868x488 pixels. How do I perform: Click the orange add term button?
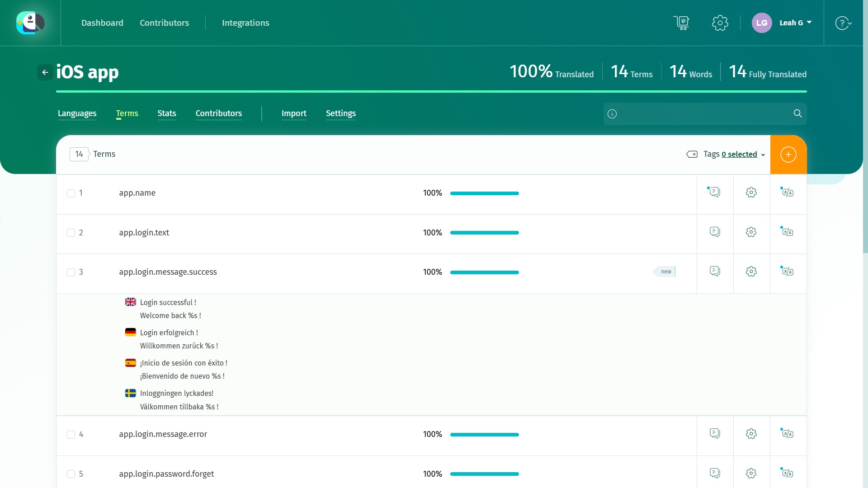coord(788,155)
